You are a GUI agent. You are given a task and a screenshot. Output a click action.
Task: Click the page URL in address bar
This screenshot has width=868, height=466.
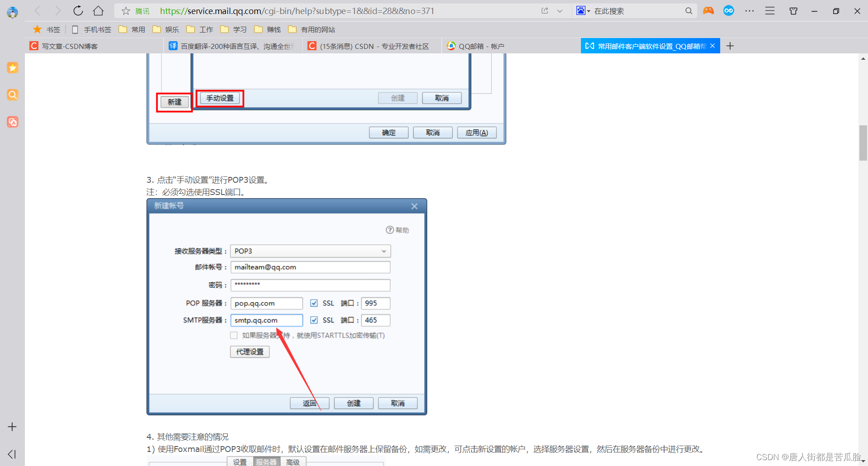point(297,11)
